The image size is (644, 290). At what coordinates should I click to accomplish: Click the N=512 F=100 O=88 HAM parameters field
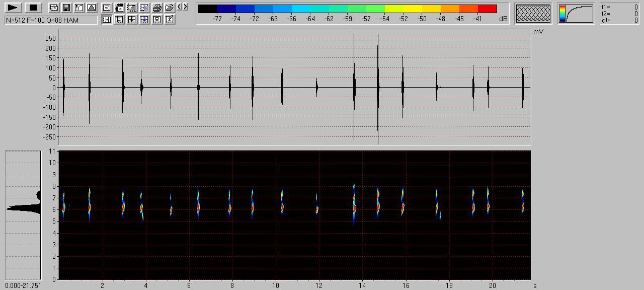pos(51,20)
